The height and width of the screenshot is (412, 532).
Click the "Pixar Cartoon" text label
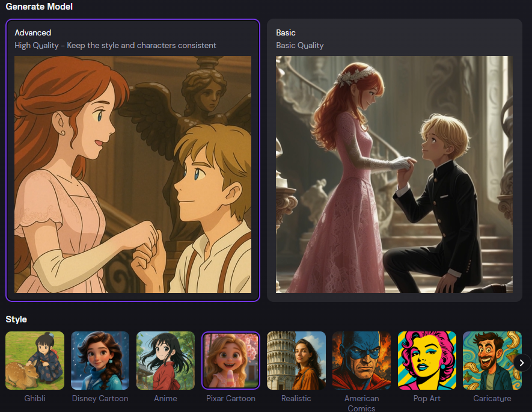tap(231, 398)
